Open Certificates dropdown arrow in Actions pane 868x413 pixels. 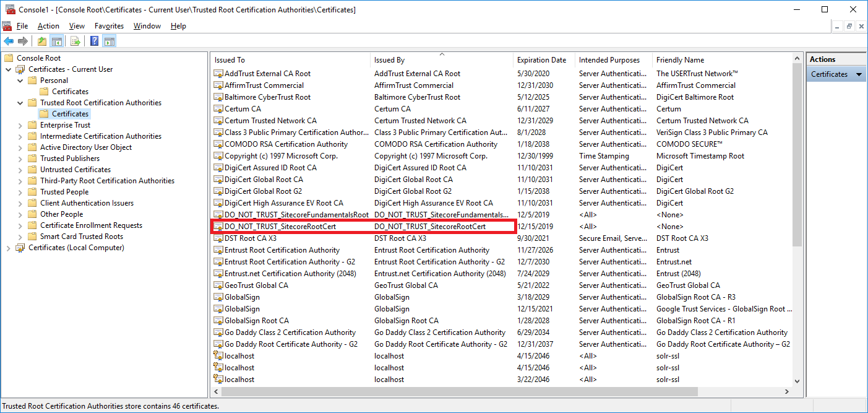859,74
